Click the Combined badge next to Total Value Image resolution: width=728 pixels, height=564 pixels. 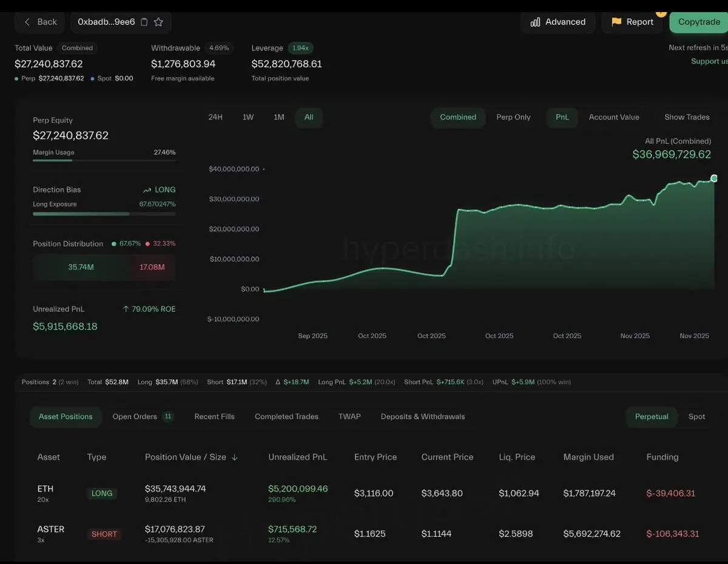(77, 48)
